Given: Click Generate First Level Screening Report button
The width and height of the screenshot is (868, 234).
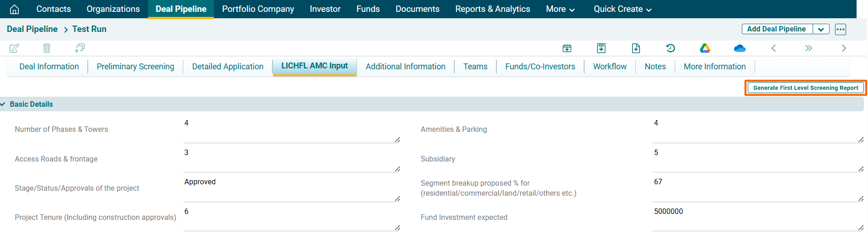Looking at the screenshot, I should click(805, 88).
